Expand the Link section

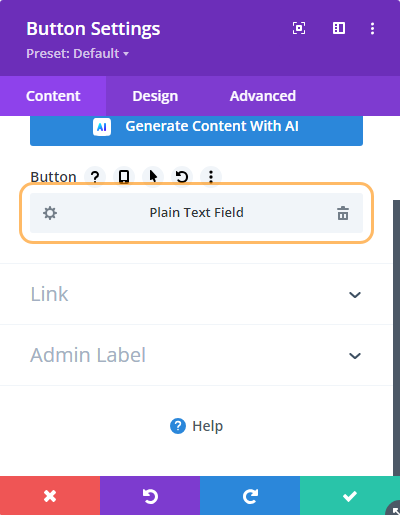196,294
